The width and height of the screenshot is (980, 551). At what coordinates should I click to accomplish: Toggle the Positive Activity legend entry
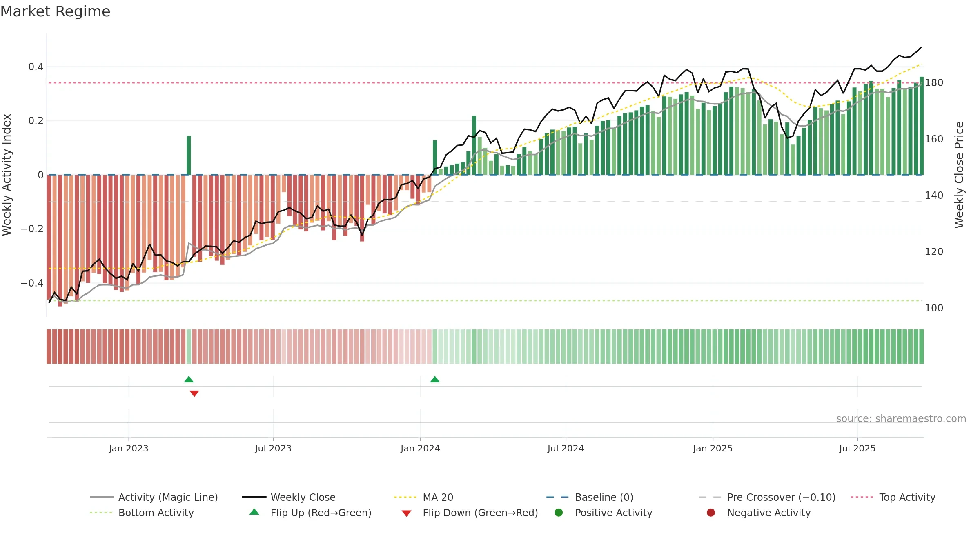point(603,513)
